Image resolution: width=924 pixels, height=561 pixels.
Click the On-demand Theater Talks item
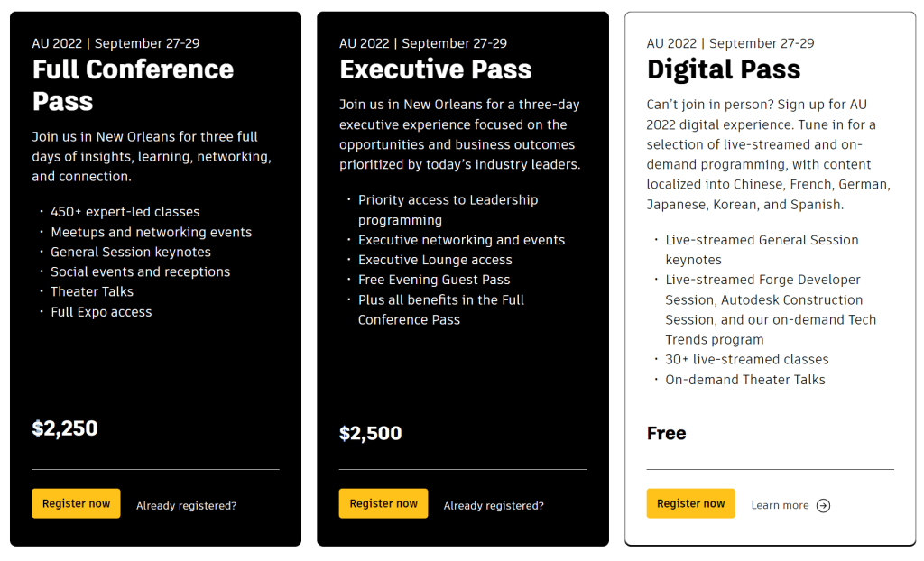[745, 380]
